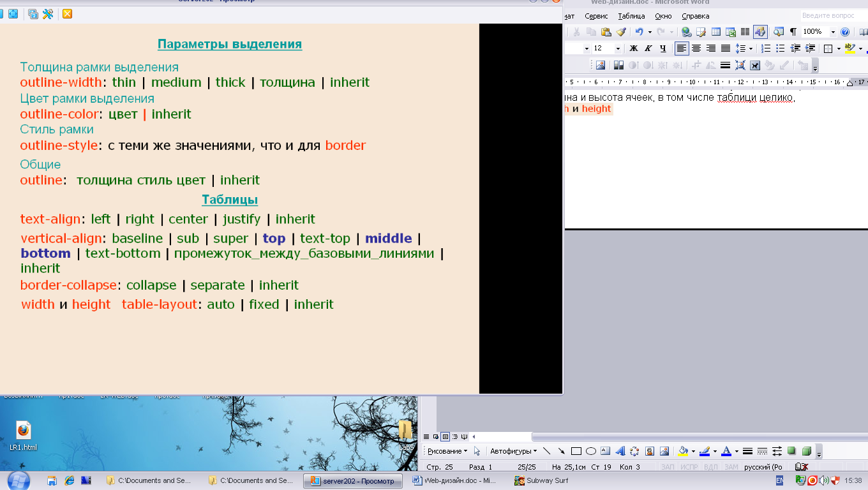The height and width of the screenshot is (490, 868).
Task: Click the numbered list icon in Word
Action: pos(767,48)
